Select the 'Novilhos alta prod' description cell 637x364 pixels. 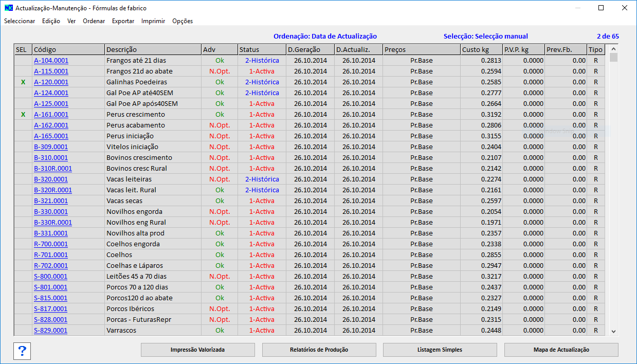[x=153, y=233]
